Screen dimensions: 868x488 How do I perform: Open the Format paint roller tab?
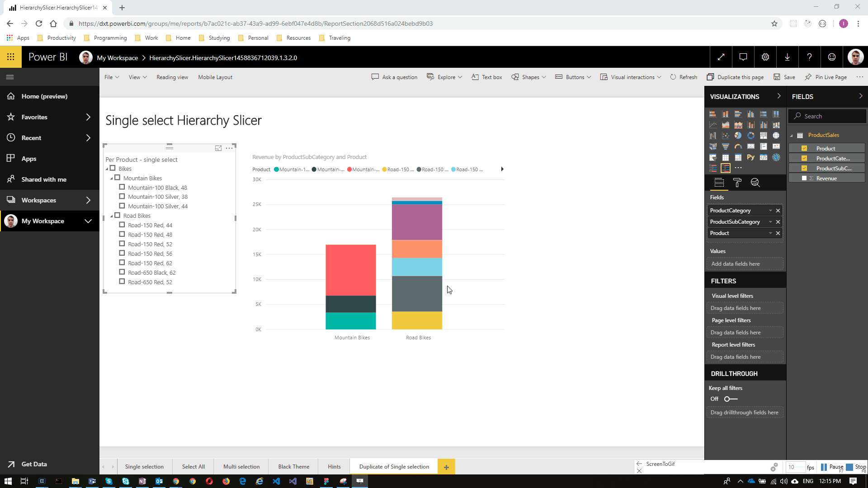(x=737, y=183)
